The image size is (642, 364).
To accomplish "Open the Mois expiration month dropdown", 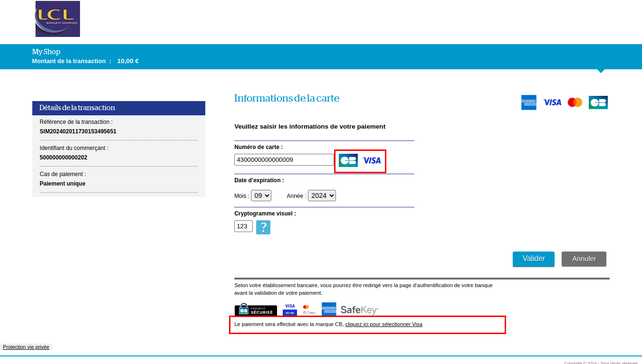I will [261, 196].
